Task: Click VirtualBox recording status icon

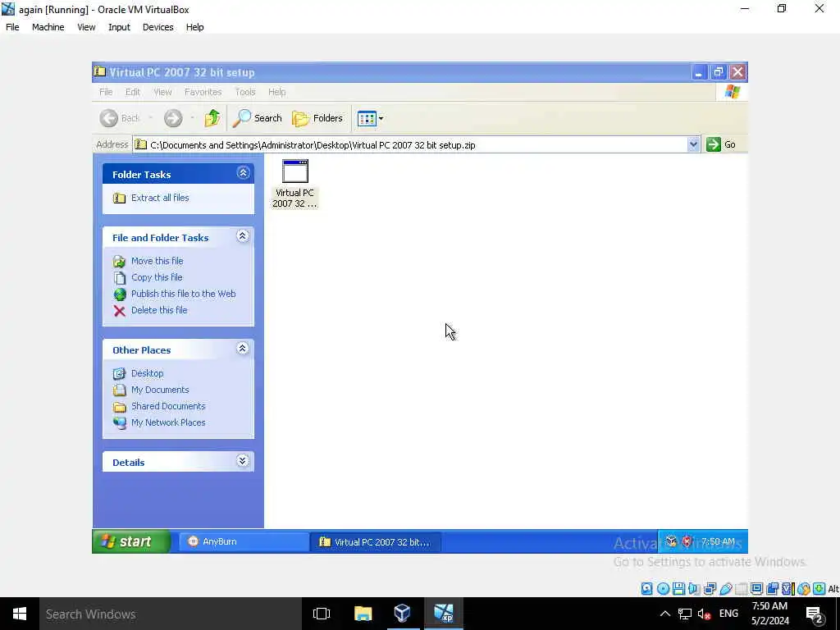Action: tap(772, 589)
